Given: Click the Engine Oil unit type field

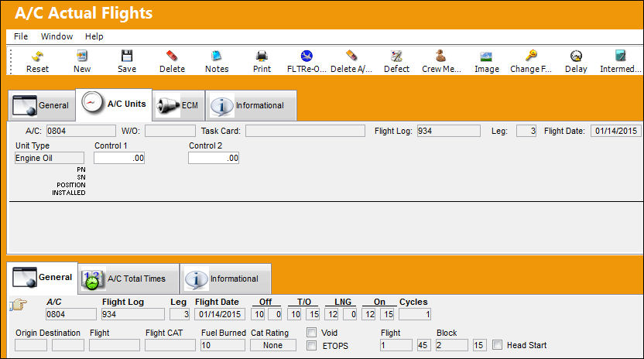Looking at the screenshot, I should (50, 158).
